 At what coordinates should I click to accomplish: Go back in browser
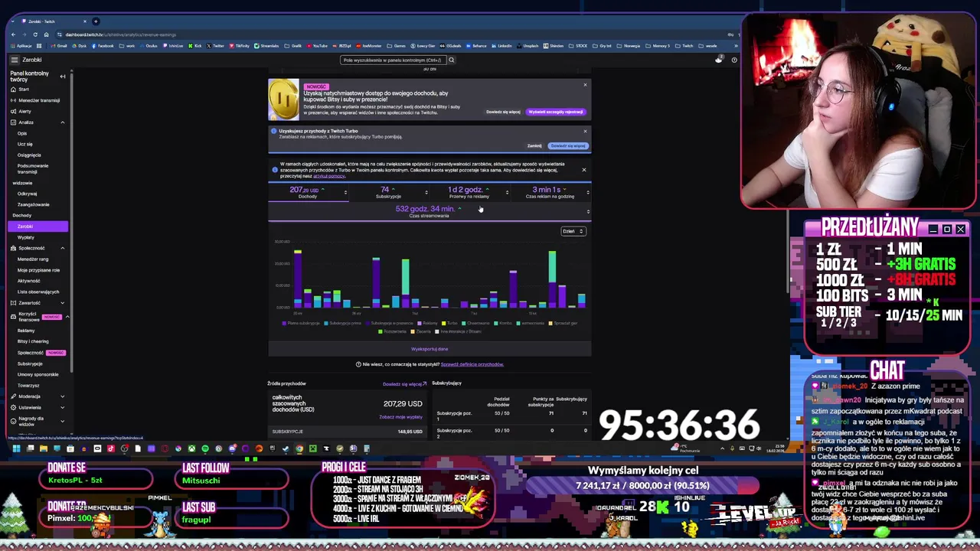(x=14, y=34)
